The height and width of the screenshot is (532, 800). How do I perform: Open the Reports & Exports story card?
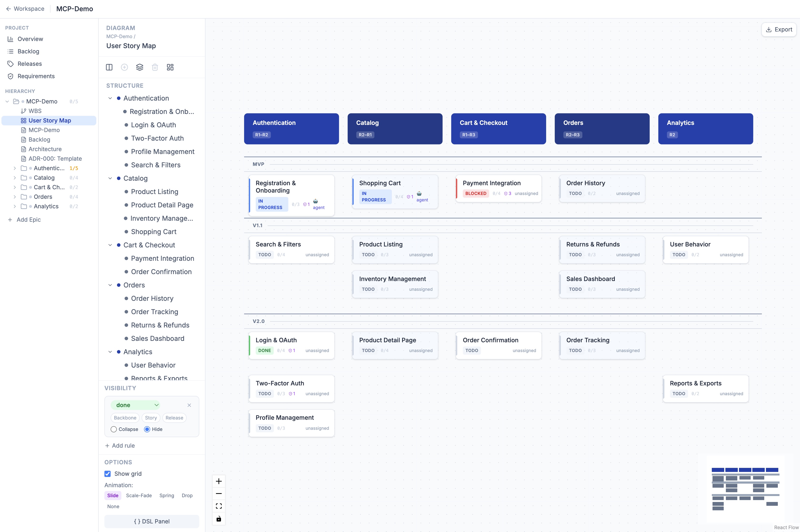[706, 389]
